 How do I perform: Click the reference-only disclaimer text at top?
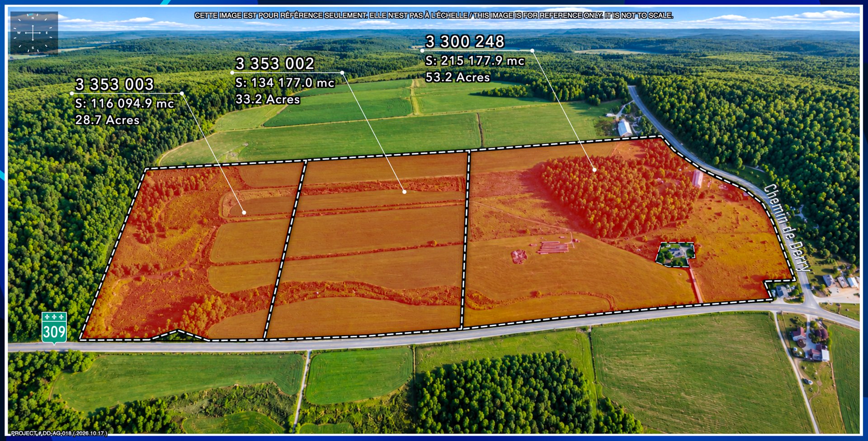pos(434,15)
